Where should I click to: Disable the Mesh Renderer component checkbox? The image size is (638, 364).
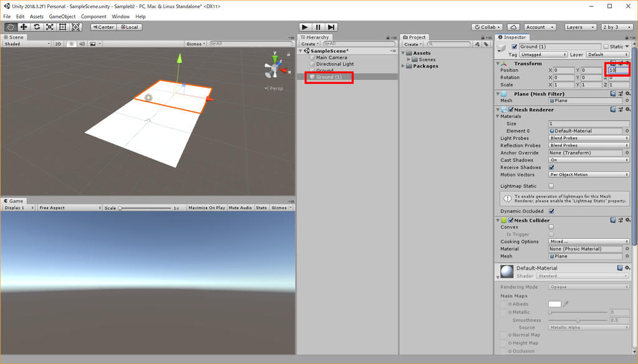pos(511,110)
